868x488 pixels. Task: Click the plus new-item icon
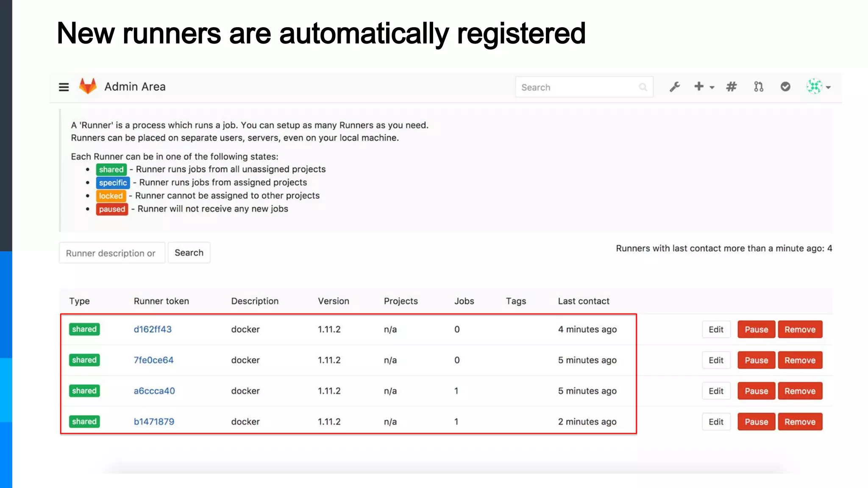(699, 86)
